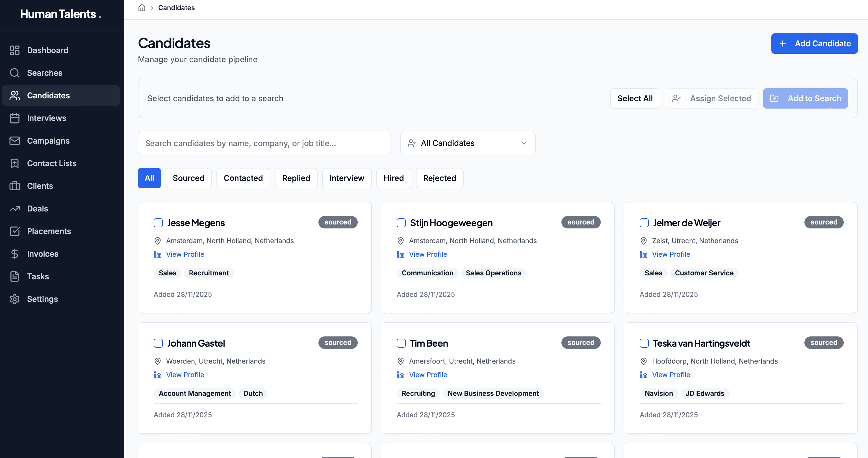The image size is (868, 458).
Task: Select the Deals trending chart icon
Action: 15,208
